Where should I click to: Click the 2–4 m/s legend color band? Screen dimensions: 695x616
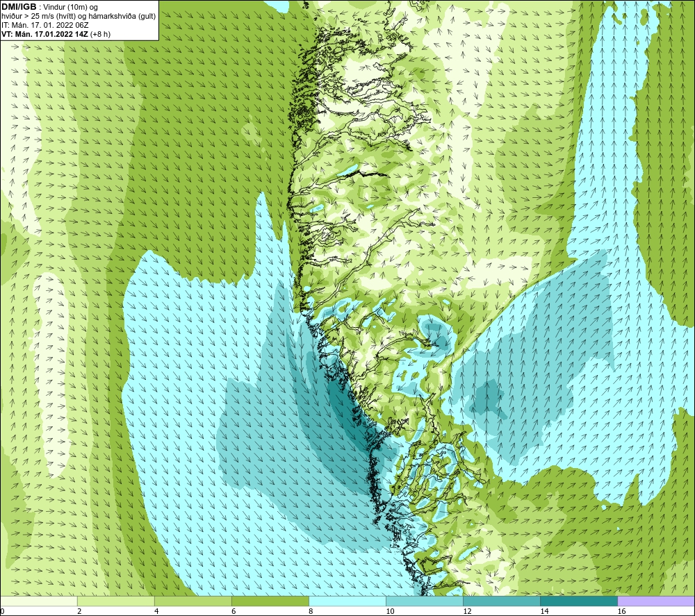(115, 601)
